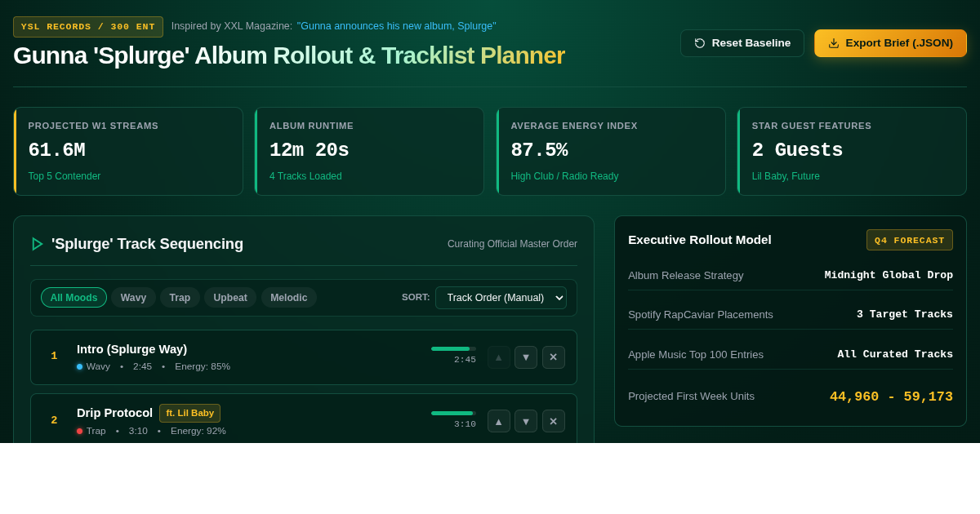Click the ft. Lil Baby badge
Screen dimensions: 980x514
coord(189,413)
